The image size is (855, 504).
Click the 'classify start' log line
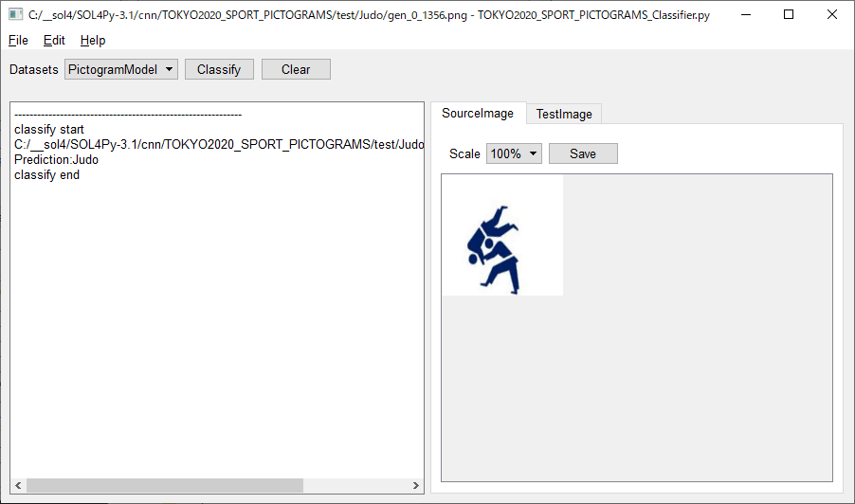click(49, 129)
